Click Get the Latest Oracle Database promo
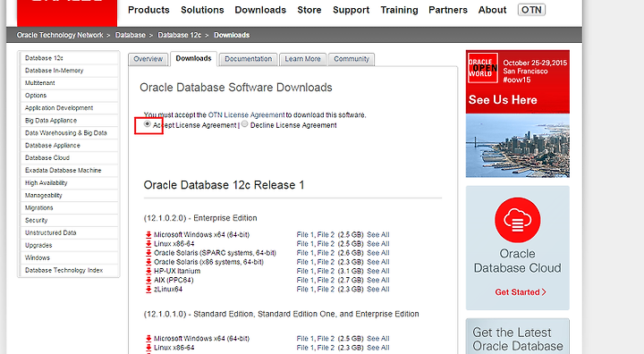The width and height of the screenshot is (644, 354). pos(518,337)
